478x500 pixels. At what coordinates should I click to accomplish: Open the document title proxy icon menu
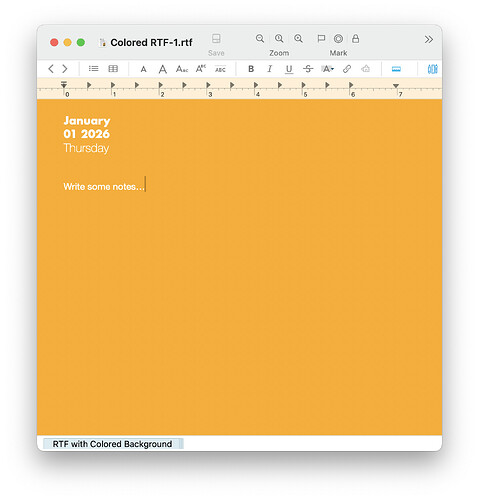[103, 43]
